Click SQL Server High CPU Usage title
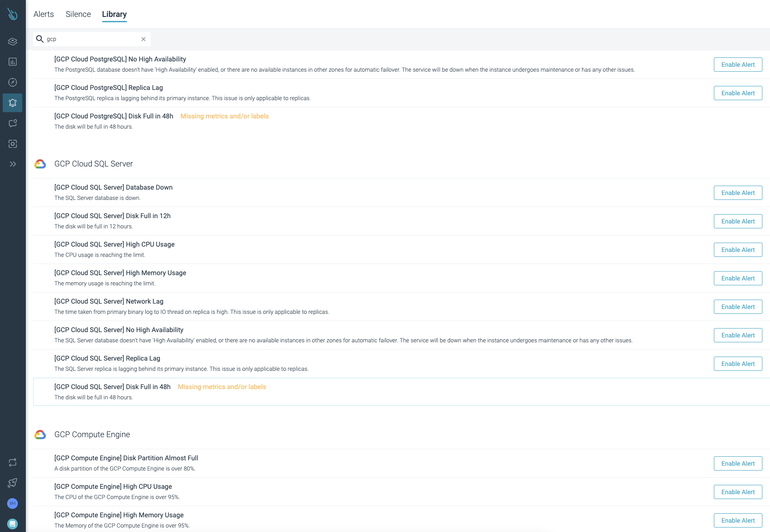Image resolution: width=770 pixels, height=532 pixels. (115, 244)
